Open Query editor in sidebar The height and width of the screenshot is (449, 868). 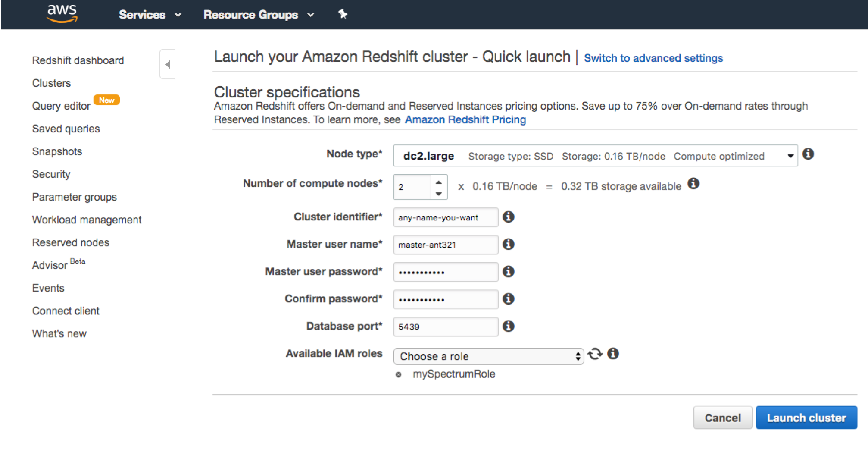tap(61, 106)
